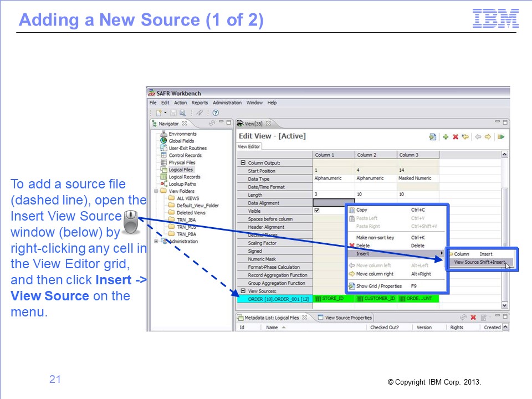Click the Physical Files icon
Image resolution: width=532 pixels, height=399 pixels.
tap(163, 162)
